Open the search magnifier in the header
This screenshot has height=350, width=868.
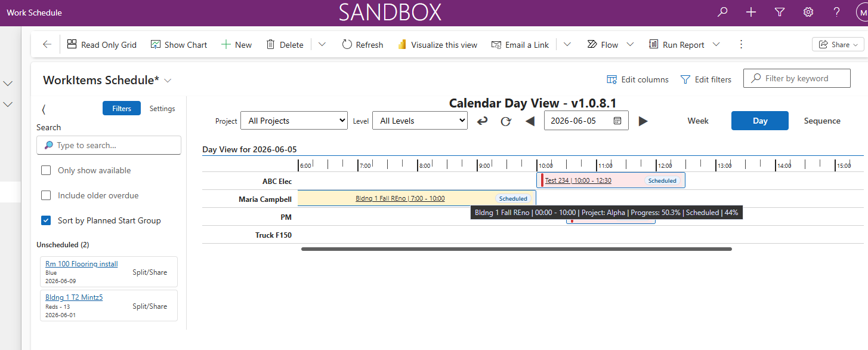[x=722, y=12]
